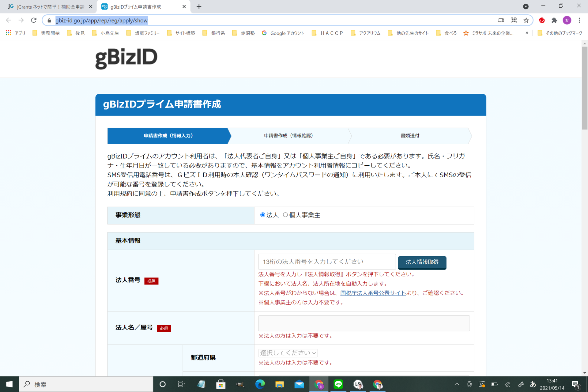The height and width of the screenshot is (392, 588).
Task: Open the 後見 bookmark folder
Action: click(75, 33)
